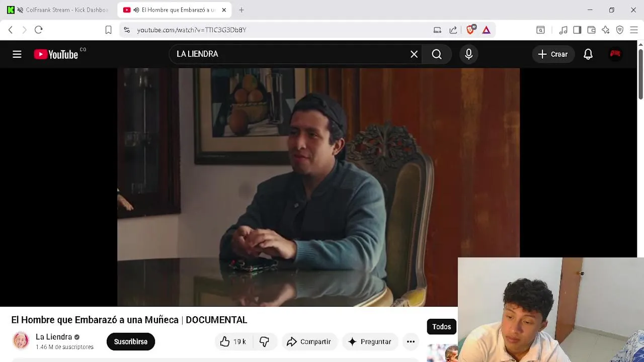Open the La Liendra channel name link

(x=54, y=337)
